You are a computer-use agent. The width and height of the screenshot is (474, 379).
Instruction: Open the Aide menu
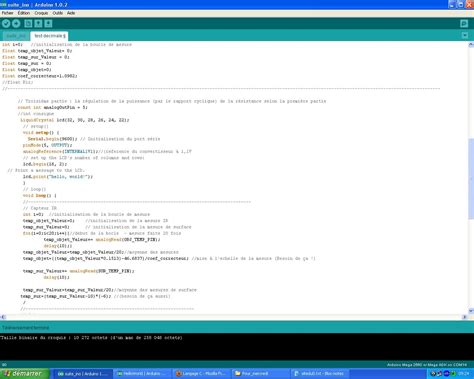coord(71,13)
